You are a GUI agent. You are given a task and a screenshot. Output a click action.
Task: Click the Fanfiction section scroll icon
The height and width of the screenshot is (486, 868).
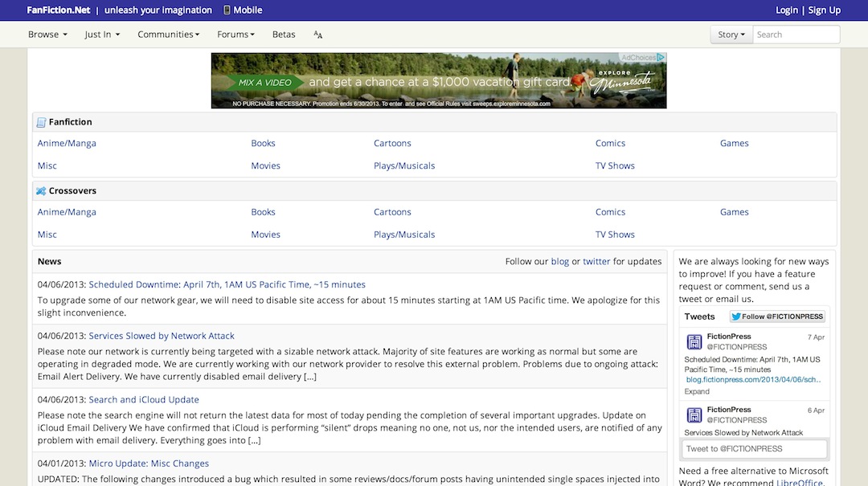[41, 122]
